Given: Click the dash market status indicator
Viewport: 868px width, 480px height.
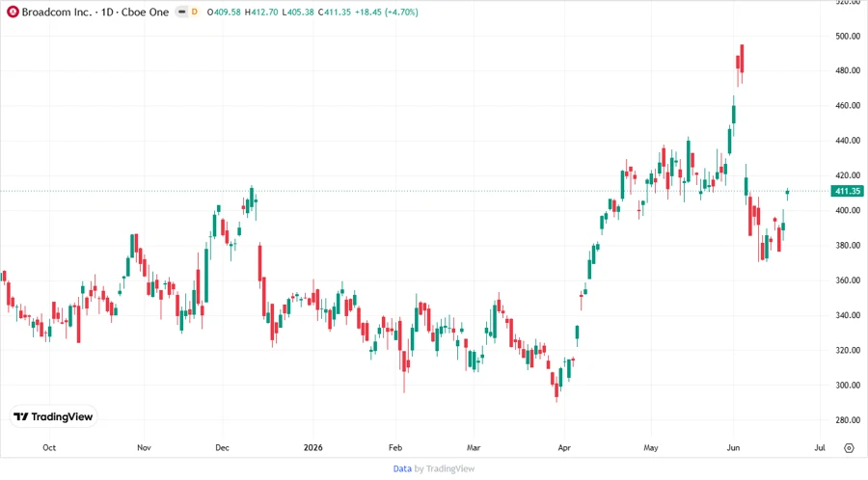Looking at the screenshot, I should (x=181, y=12).
